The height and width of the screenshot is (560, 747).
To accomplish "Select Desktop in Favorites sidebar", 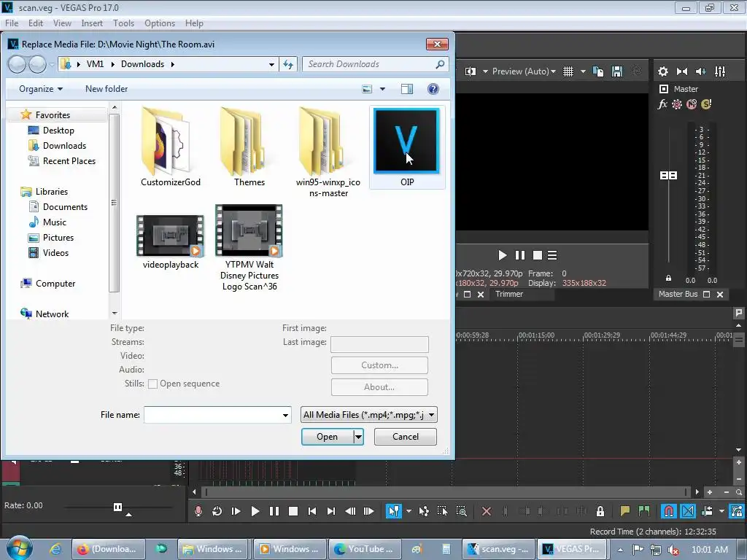I will [58, 130].
